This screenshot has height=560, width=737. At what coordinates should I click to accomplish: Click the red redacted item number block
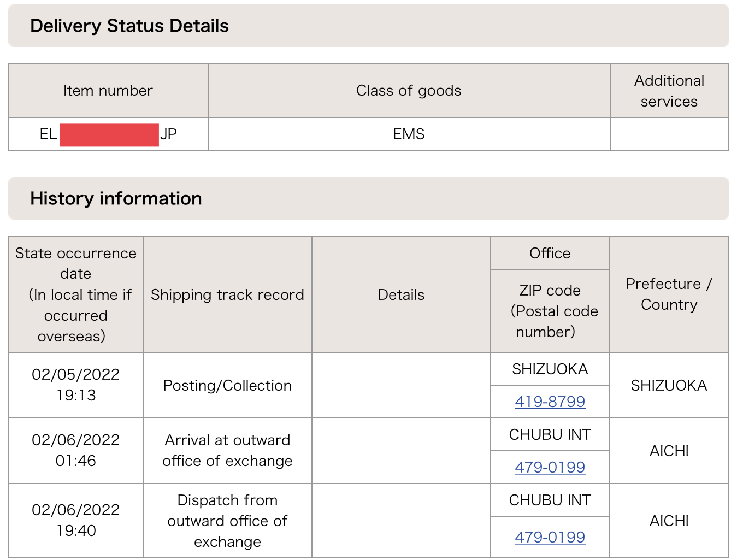109,134
